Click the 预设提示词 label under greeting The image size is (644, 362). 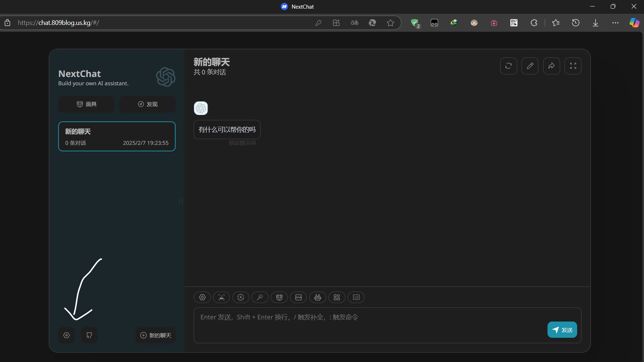click(x=242, y=143)
